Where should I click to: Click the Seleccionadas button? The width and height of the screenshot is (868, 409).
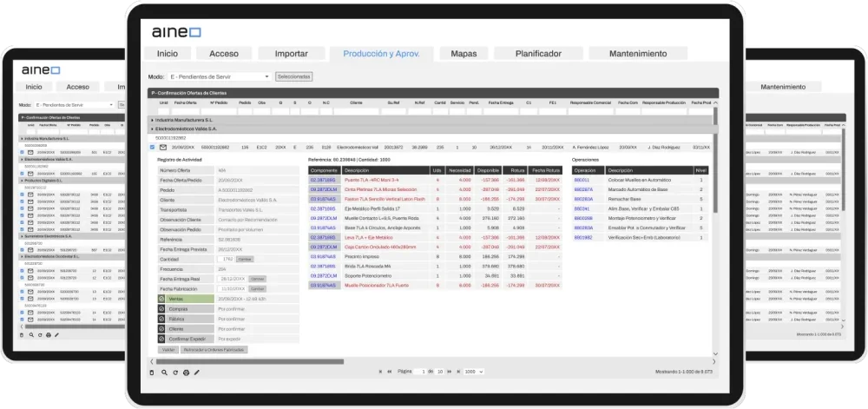294,76
